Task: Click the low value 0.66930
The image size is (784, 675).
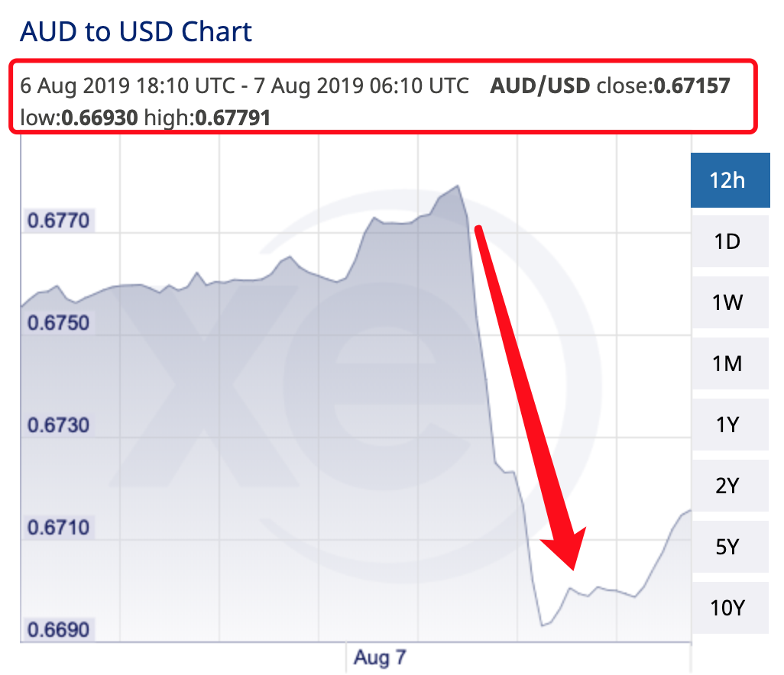Action: pyautogui.click(x=101, y=118)
